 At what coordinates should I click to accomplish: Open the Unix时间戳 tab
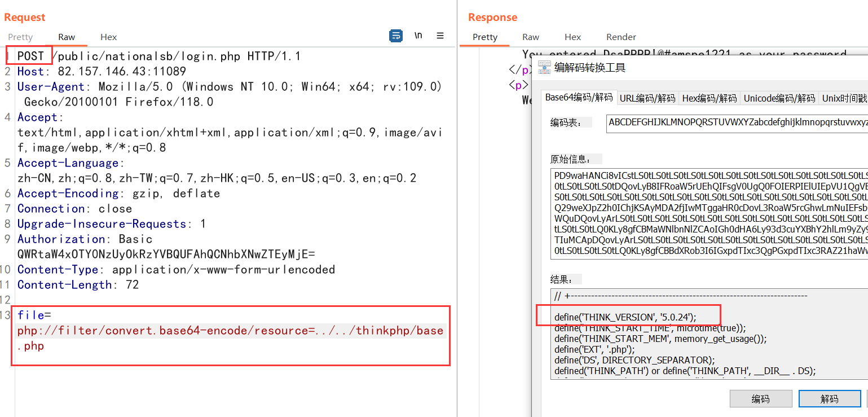[844, 98]
